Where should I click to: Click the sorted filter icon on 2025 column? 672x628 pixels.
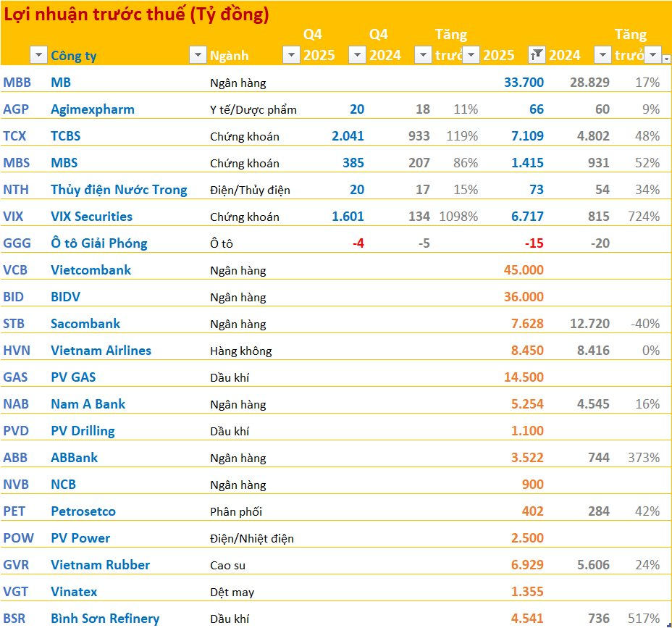pos(537,55)
